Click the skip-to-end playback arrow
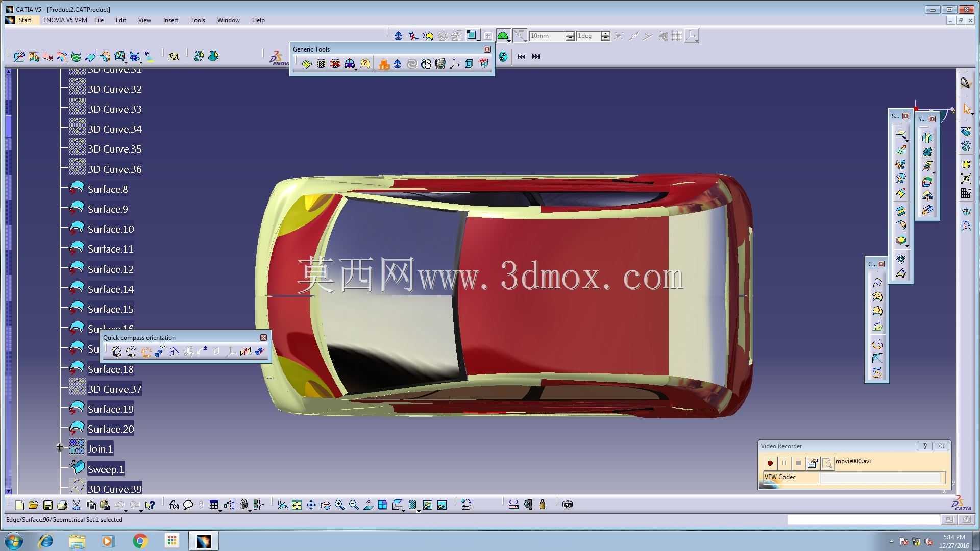Viewport: 980px width, 551px height. (x=536, y=56)
